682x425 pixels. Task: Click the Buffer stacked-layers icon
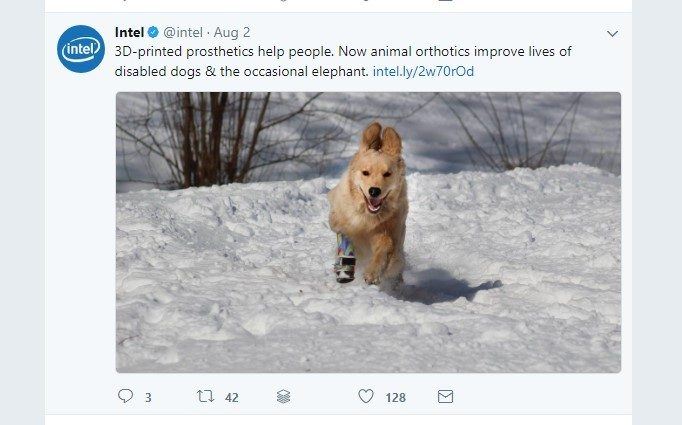(x=284, y=397)
